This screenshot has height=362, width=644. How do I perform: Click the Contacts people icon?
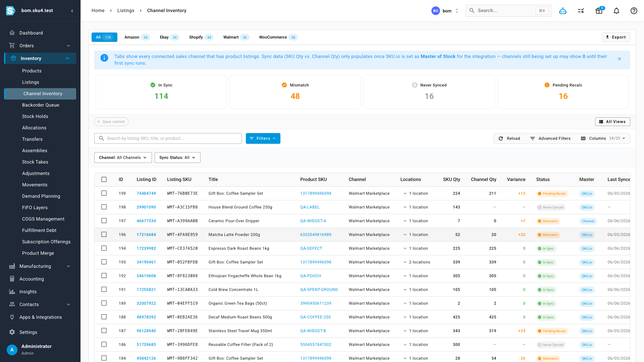[12, 304]
